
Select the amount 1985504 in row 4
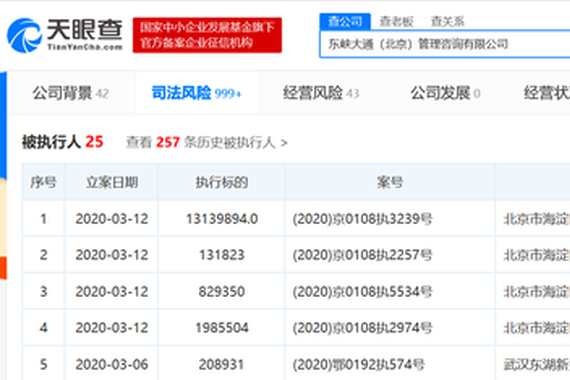point(222,328)
